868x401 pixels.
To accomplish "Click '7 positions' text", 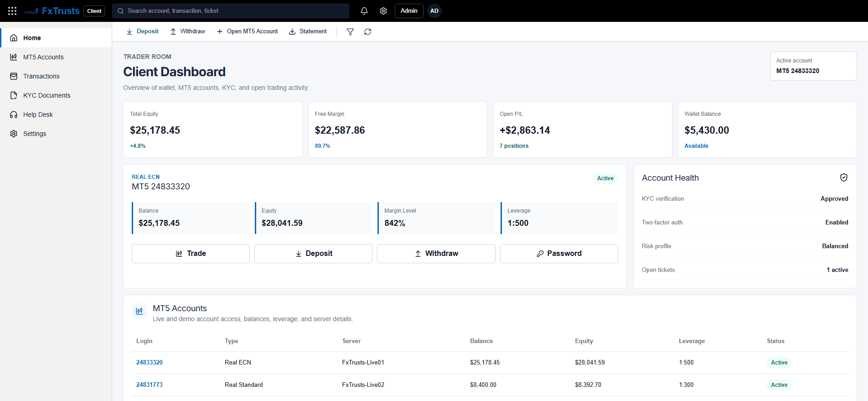I will 514,146.
